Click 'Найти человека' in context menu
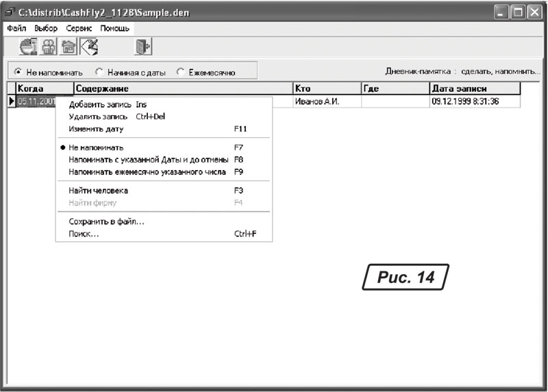Image resolution: width=548 pixels, height=392 pixels. pyautogui.click(x=99, y=191)
